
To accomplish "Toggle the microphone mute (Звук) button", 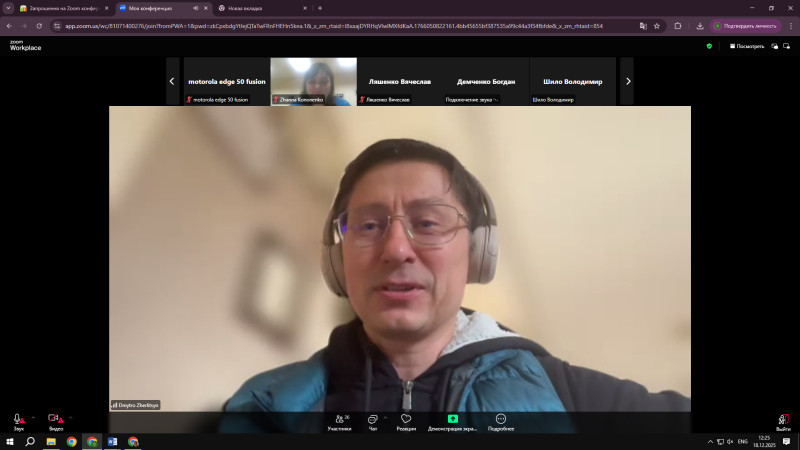I will click(x=18, y=420).
